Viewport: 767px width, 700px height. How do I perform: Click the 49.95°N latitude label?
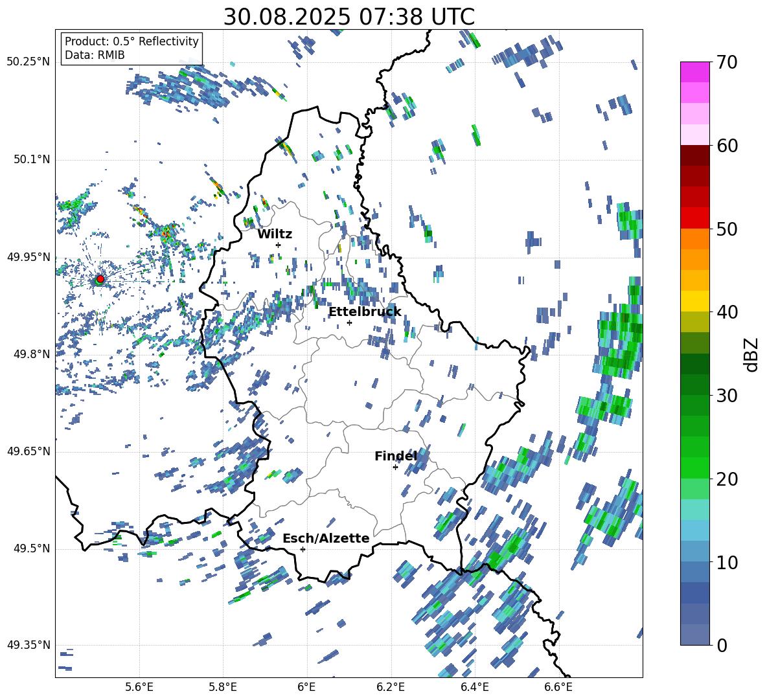coord(29,256)
